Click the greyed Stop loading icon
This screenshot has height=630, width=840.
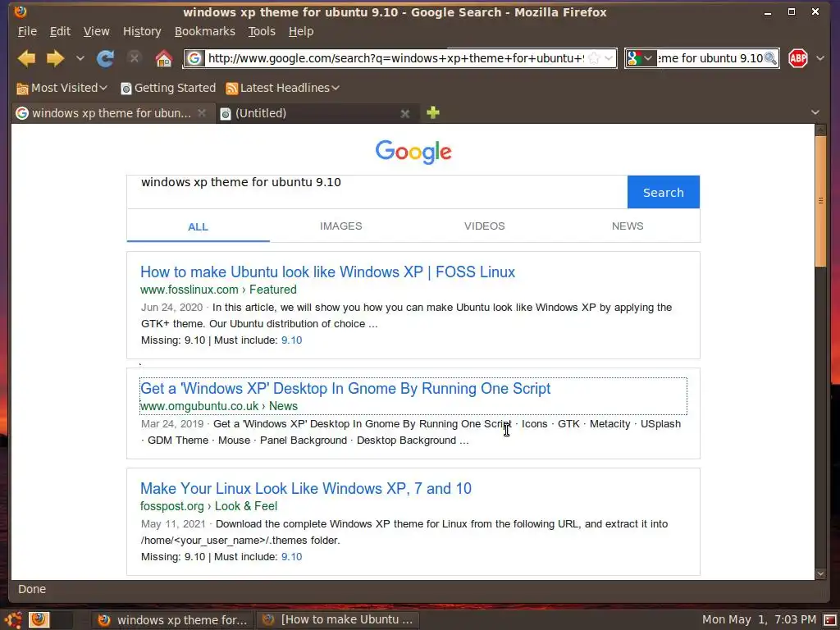(135, 58)
